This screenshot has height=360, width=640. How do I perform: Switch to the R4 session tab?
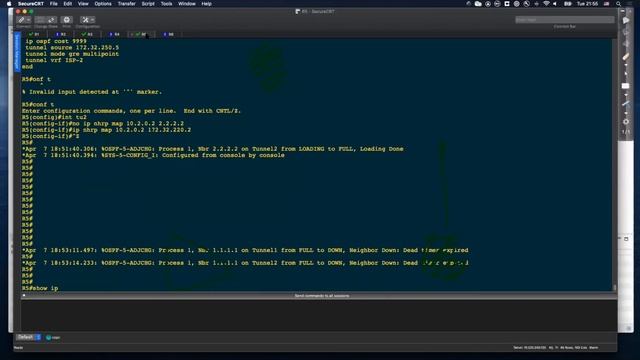(114, 34)
